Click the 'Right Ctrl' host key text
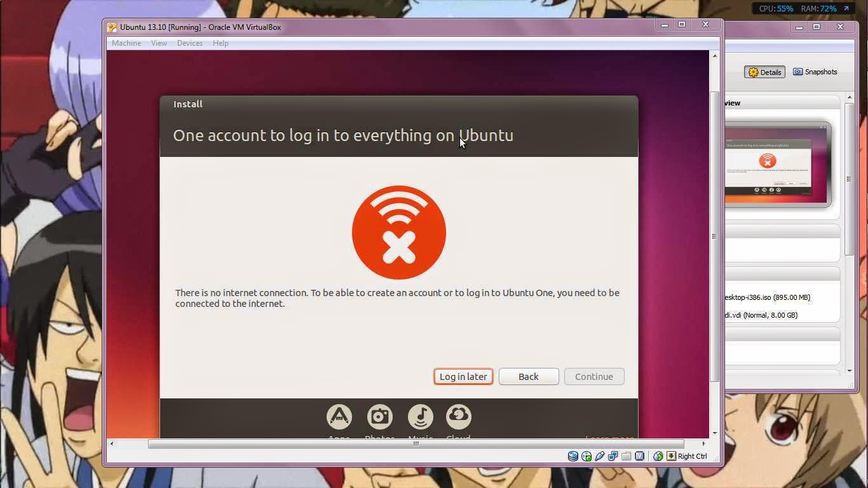 click(692, 456)
